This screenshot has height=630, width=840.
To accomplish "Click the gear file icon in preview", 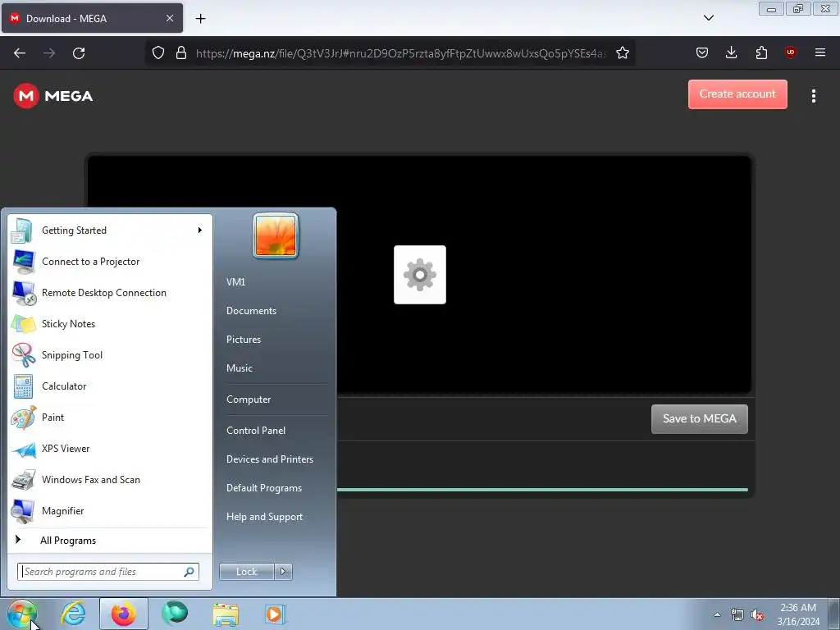I will [420, 275].
